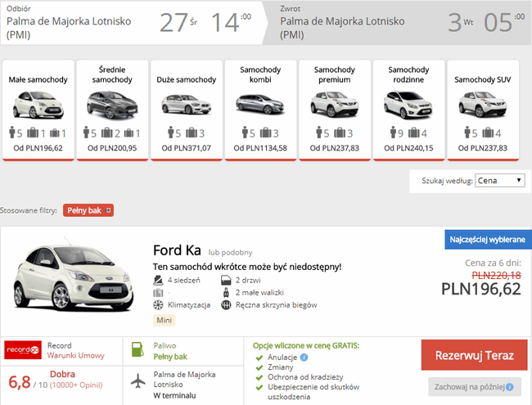Click the info icon on Zachowaj na później

pos(510,387)
